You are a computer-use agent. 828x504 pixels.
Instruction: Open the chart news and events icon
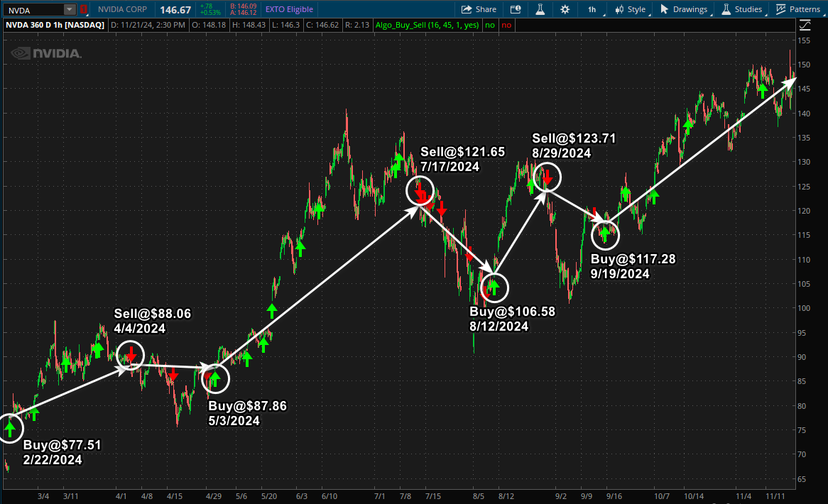click(x=516, y=9)
